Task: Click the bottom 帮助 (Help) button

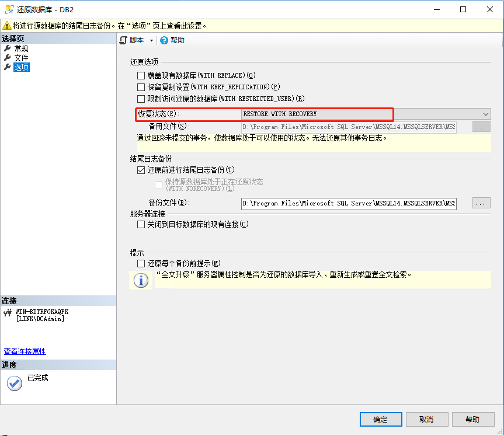Action: (473, 419)
